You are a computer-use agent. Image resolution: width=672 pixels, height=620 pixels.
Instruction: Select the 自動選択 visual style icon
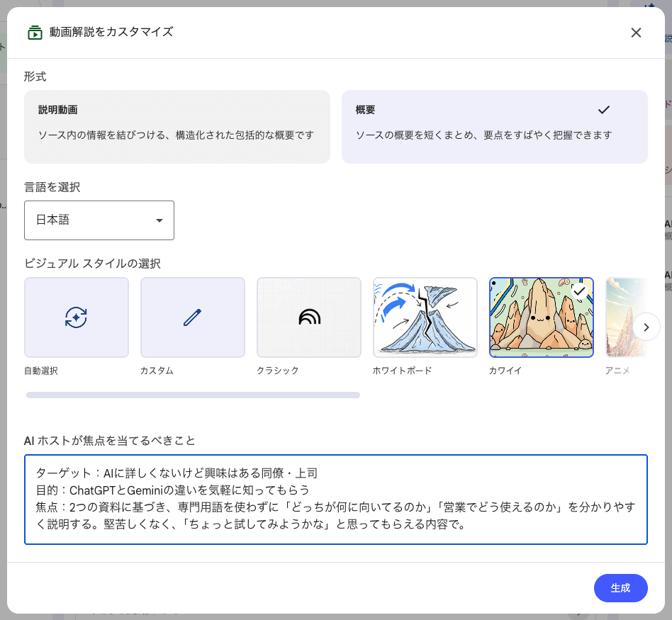pyautogui.click(x=76, y=317)
